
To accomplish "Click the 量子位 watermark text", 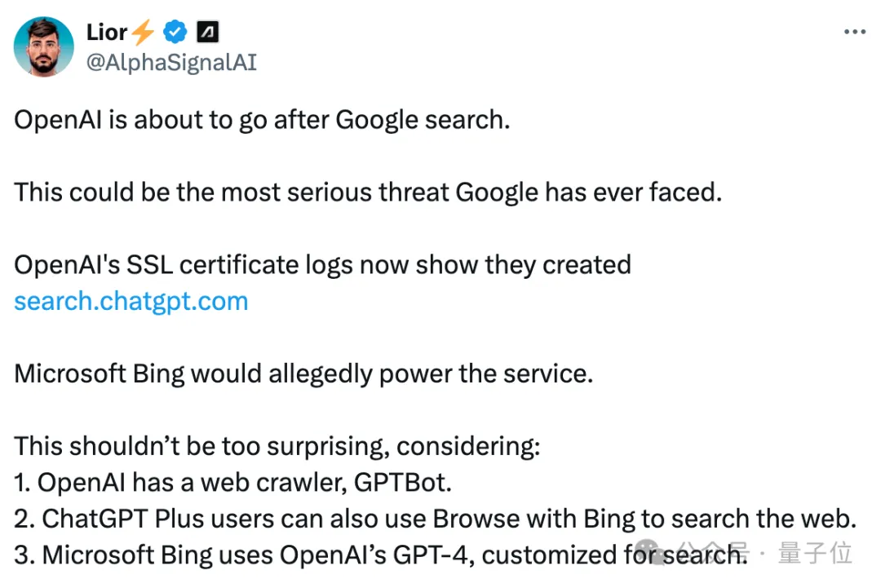I will pyautogui.click(x=815, y=553).
